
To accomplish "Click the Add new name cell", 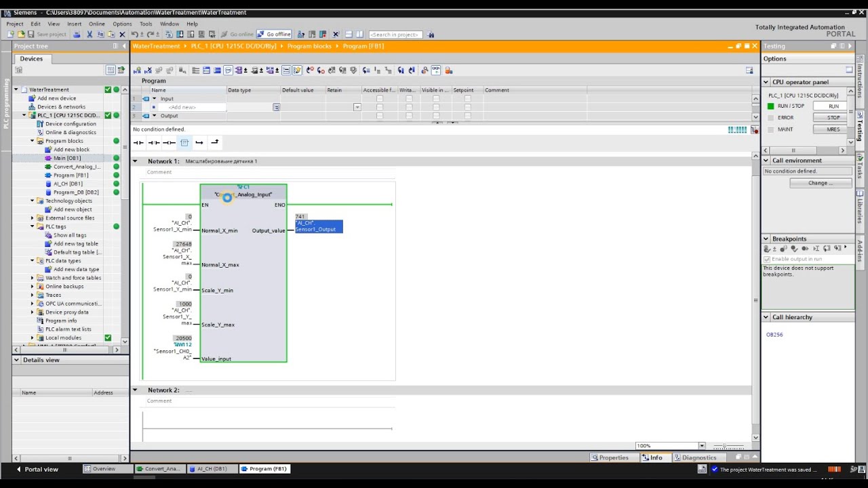I will [188, 107].
